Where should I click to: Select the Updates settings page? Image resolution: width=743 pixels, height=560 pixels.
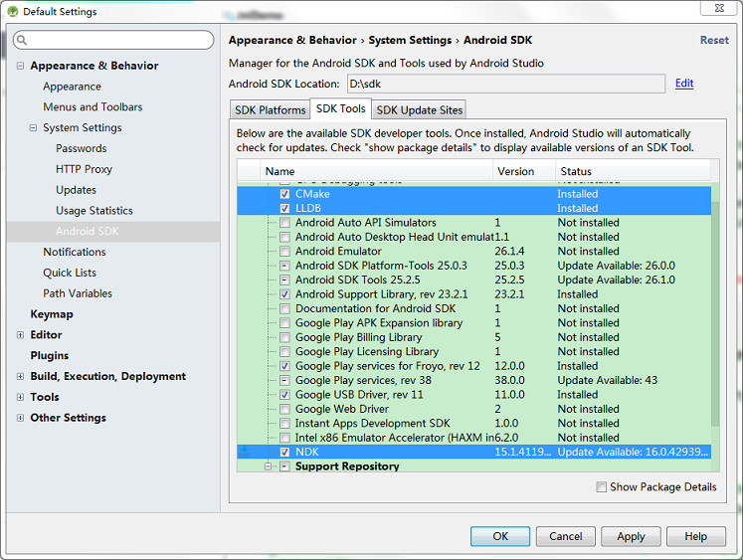(76, 190)
